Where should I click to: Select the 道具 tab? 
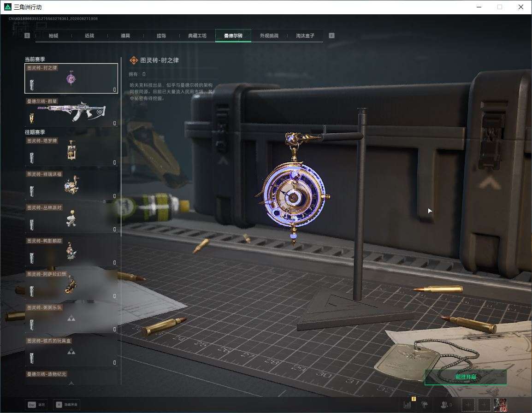point(125,35)
